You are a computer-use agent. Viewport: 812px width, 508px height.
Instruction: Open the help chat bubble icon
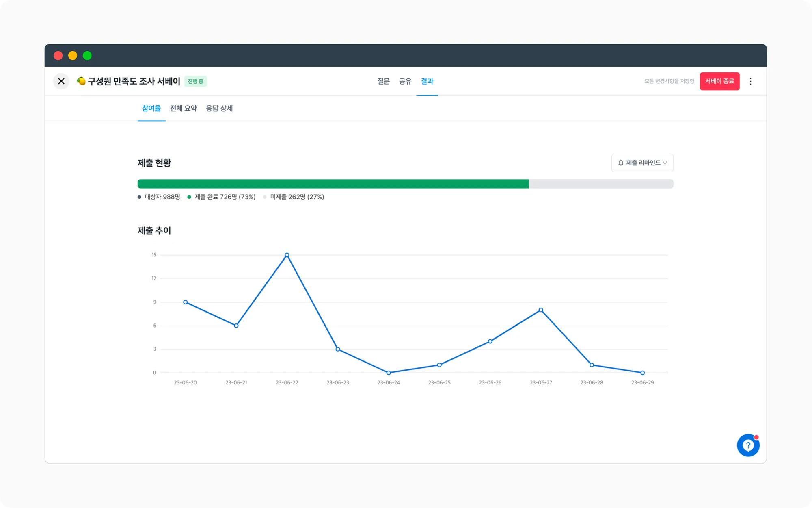[748, 445]
